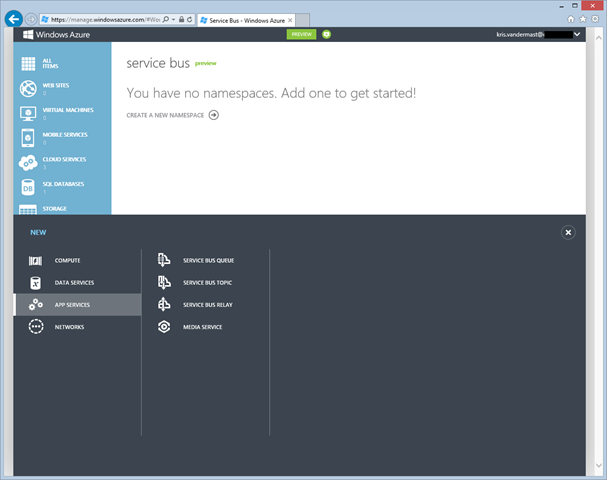This screenshot has width=607, height=480.
Task: Open a new blank browser tab
Action: click(x=303, y=20)
